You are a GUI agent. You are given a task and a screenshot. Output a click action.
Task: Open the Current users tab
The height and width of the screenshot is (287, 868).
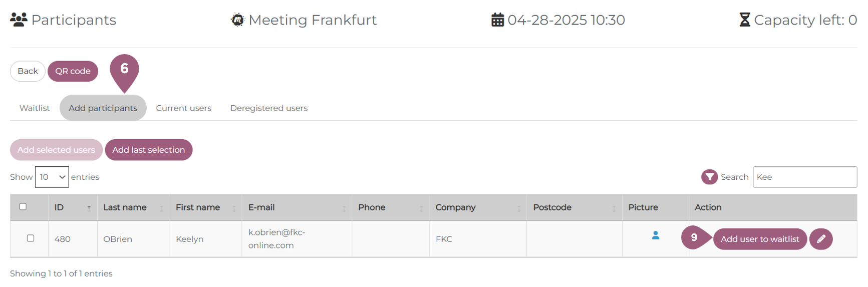(183, 108)
